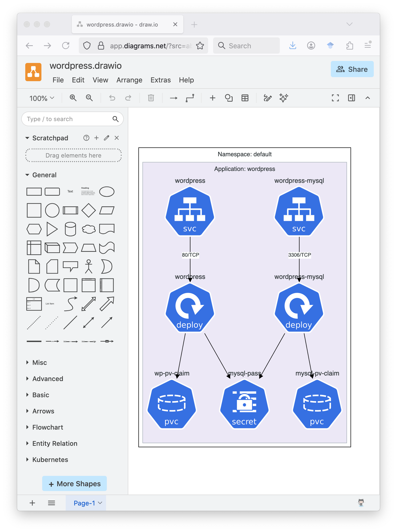Click the Scratchpad help question icon
The height and width of the screenshot is (532, 397).
pyautogui.click(x=86, y=138)
